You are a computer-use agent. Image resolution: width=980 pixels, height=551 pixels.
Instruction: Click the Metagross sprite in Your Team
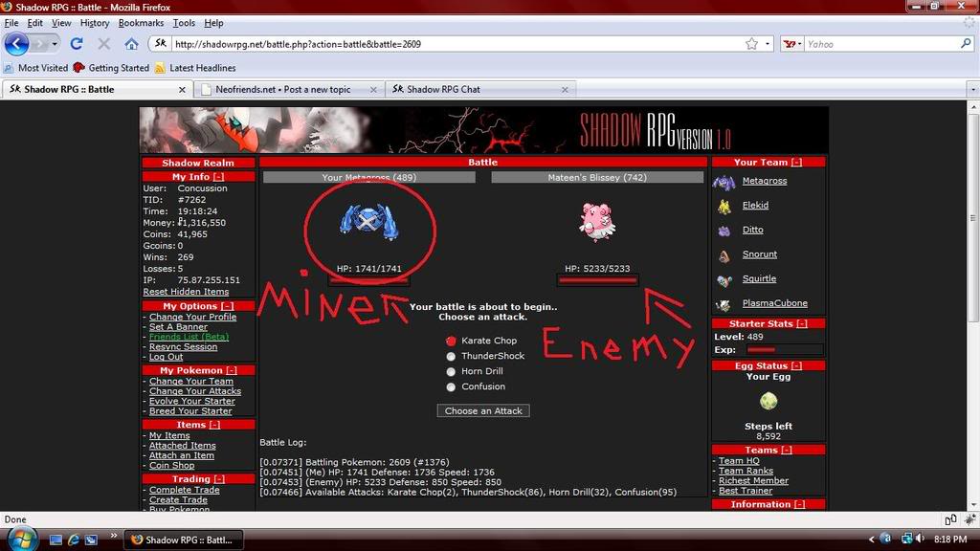click(x=724, y=182)
